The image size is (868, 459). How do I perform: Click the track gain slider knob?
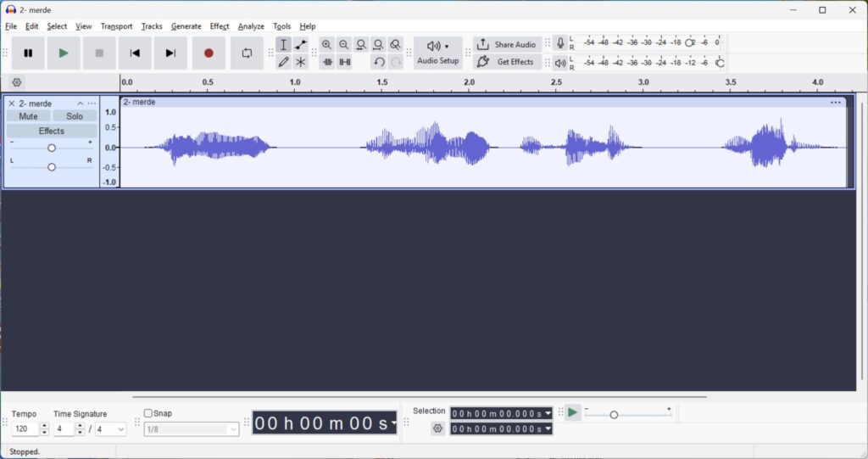[52, 148]
